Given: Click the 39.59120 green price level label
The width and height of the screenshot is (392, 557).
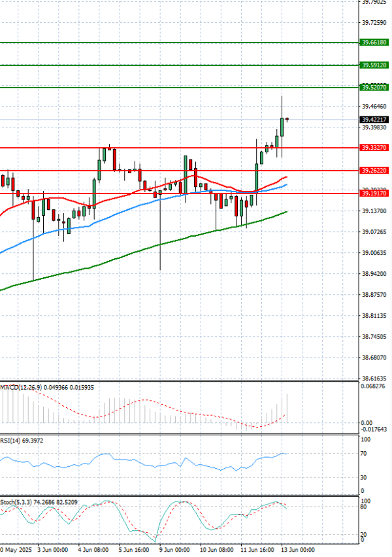Looking at the screenshot, I should coord(374,65).
